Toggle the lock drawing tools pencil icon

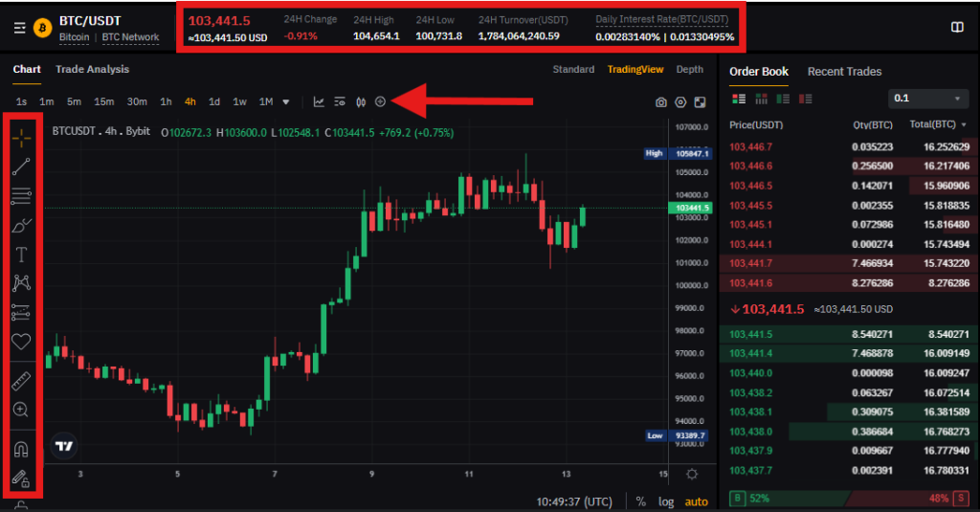pyautogui.click(x=21, y=479)
